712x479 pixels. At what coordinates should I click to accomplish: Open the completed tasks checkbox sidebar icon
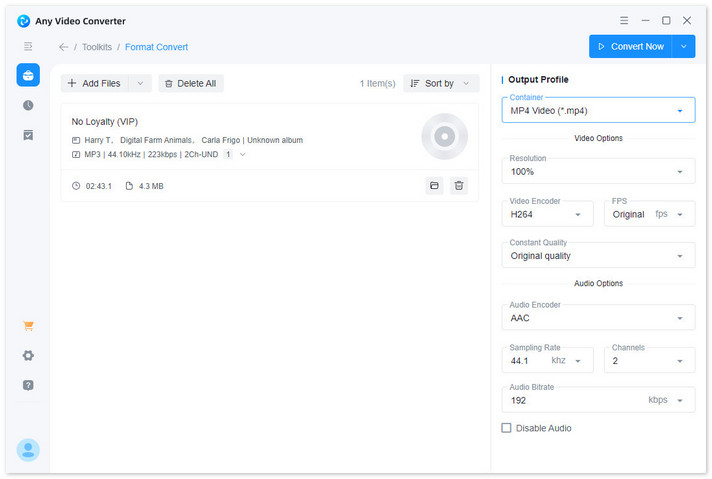(x=28, y=135)
